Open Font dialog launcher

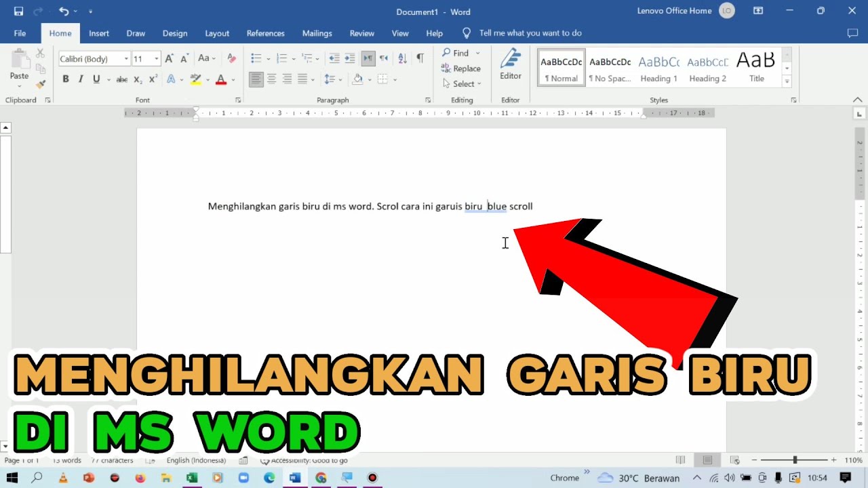click(x=238, y=100)
